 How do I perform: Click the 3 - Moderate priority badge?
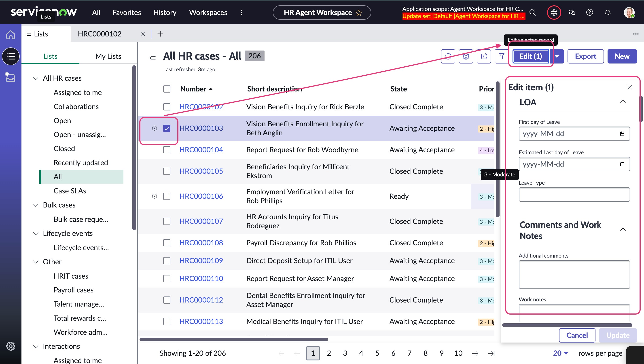coord(499,174)
